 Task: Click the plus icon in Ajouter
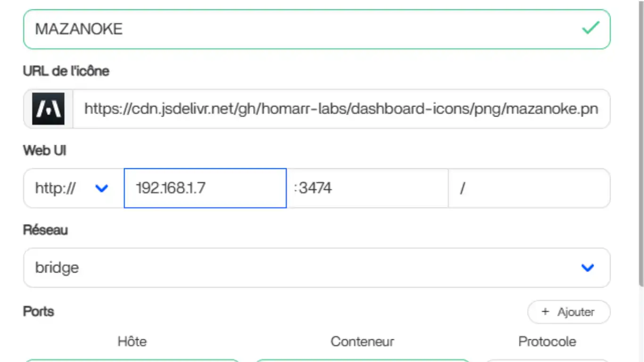[545, 312]
